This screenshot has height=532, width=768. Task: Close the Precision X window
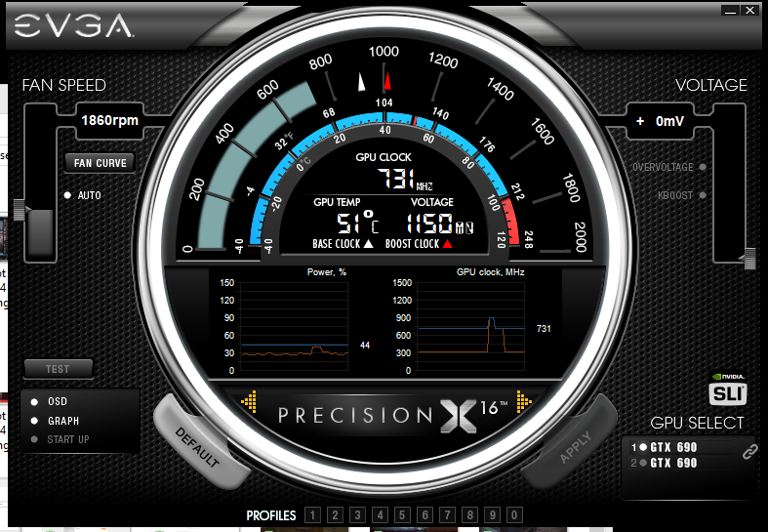click(749, 11)
